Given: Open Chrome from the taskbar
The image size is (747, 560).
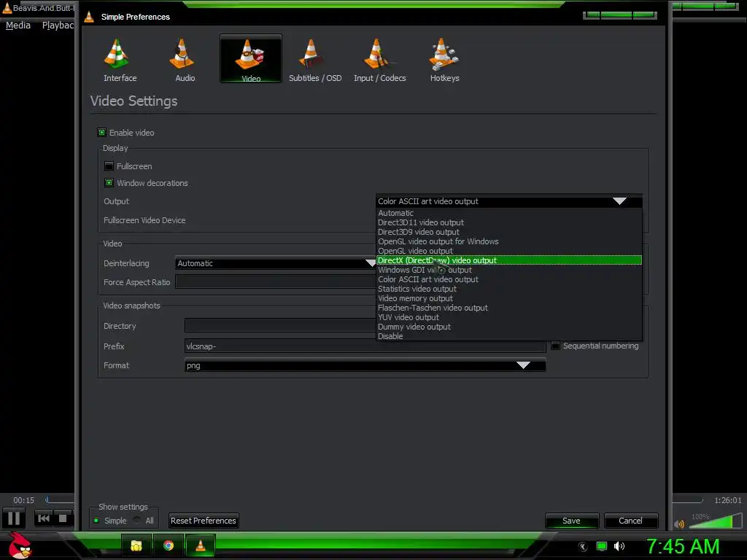Looking at the screenshot, I should (169, 545).
